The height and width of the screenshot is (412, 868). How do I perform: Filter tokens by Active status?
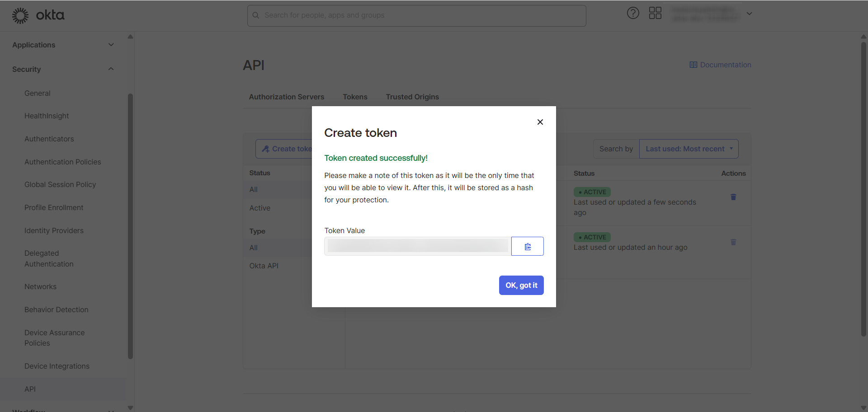coord(260,208)
